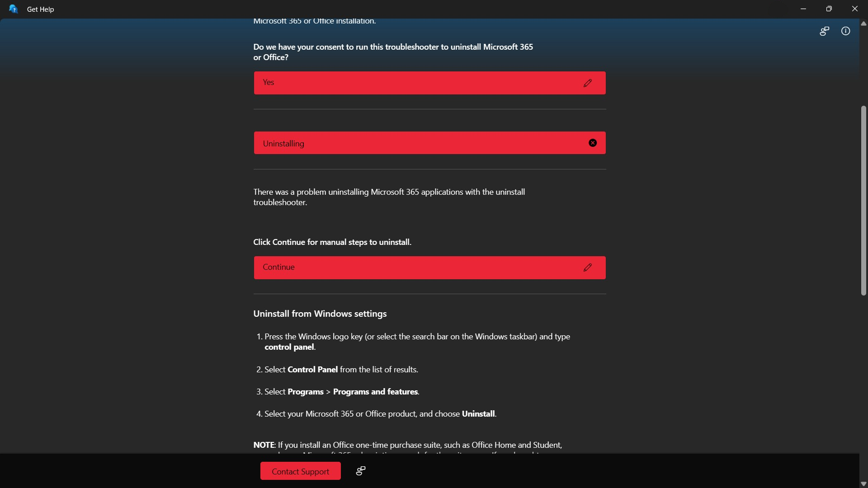This screenshot has width=868, height=488.
Task: Select the Continue answer box
Action: [x=429, y=267]
